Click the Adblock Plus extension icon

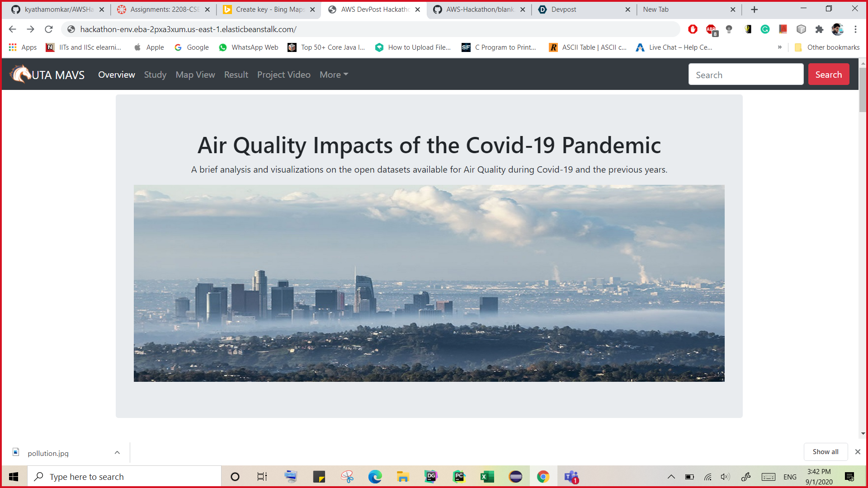[x=711, y=29]
